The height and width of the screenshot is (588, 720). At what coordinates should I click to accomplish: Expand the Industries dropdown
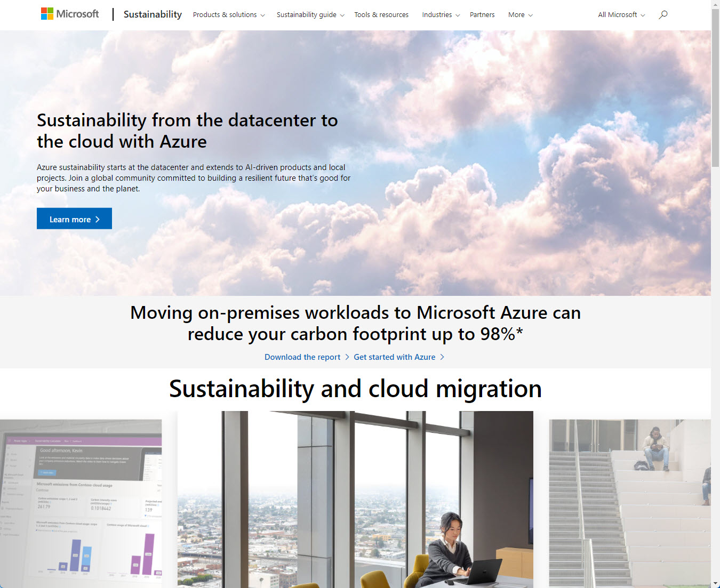(x=441, y=15)
